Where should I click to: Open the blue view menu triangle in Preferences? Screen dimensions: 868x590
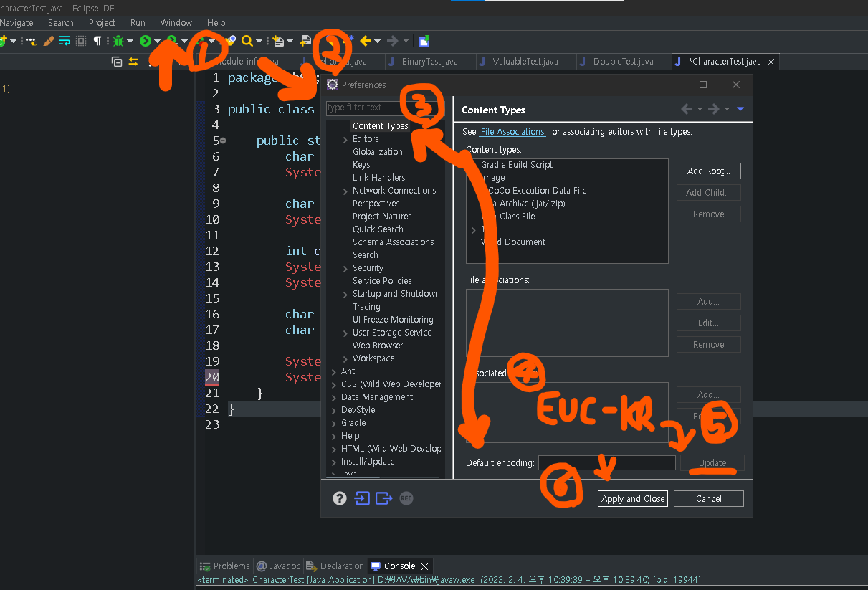tap(740, 109)
